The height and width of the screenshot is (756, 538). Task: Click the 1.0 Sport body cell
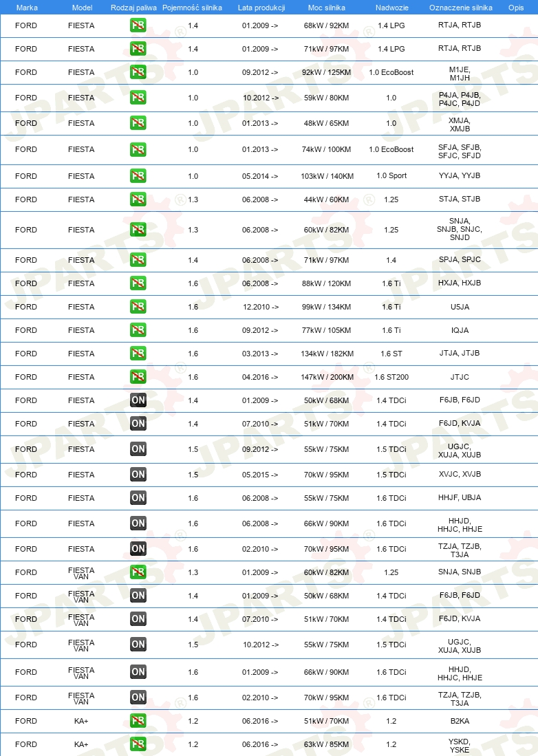click(391, 175)
